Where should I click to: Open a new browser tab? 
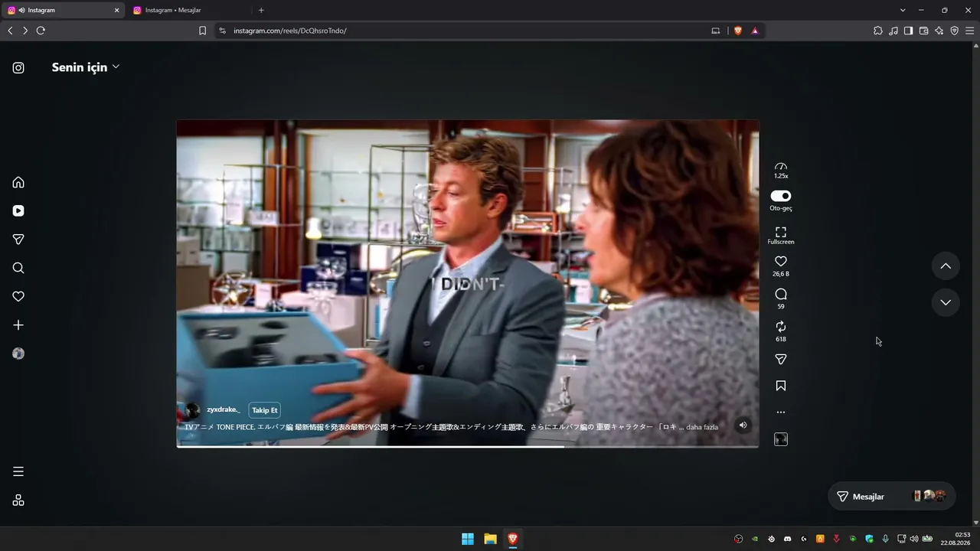(261, 11)
